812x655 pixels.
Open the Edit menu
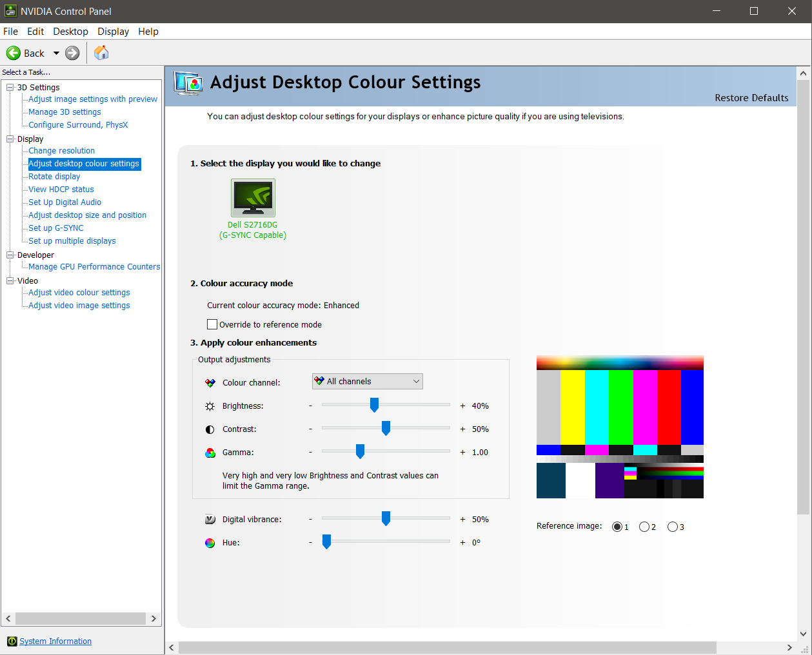(35, 32)
